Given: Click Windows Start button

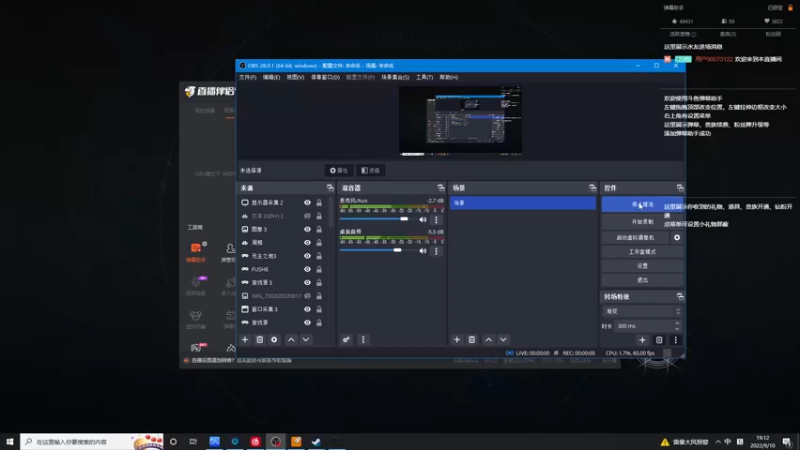Looking at the screenshot, I should click(x=10, y=442).
